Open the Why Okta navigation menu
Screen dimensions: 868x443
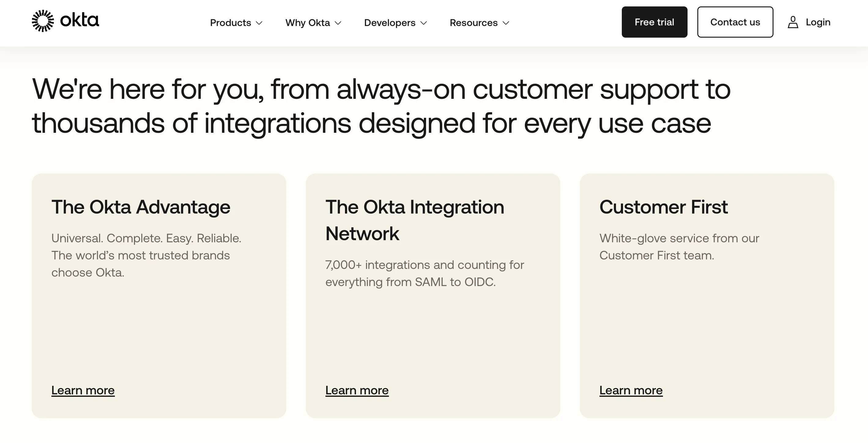point(308,23)
